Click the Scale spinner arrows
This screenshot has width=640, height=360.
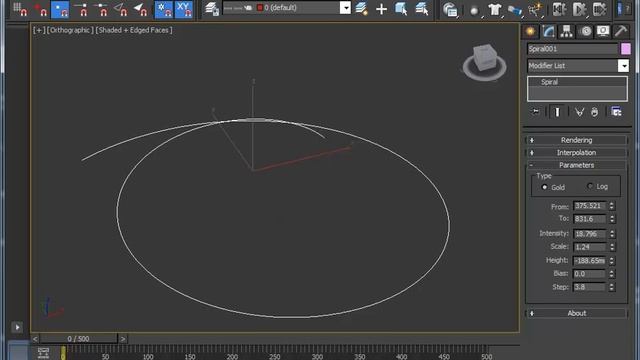click(x=612, y=247)
